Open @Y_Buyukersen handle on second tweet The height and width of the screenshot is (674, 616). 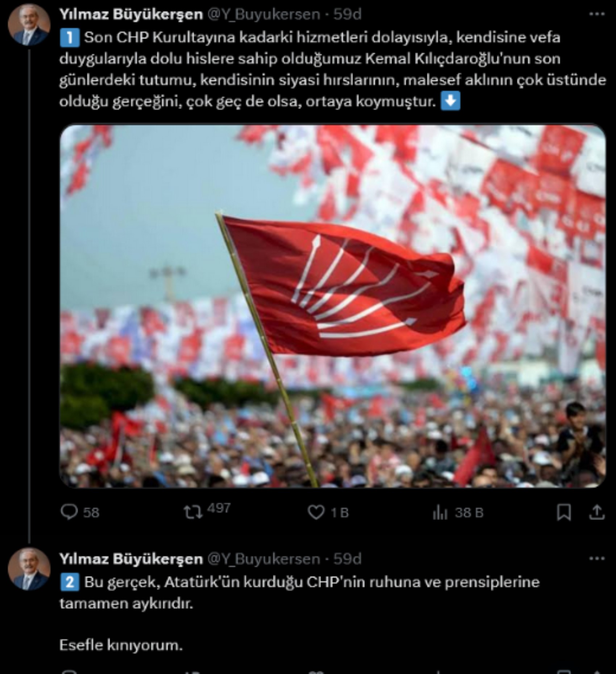coord(264,559)
